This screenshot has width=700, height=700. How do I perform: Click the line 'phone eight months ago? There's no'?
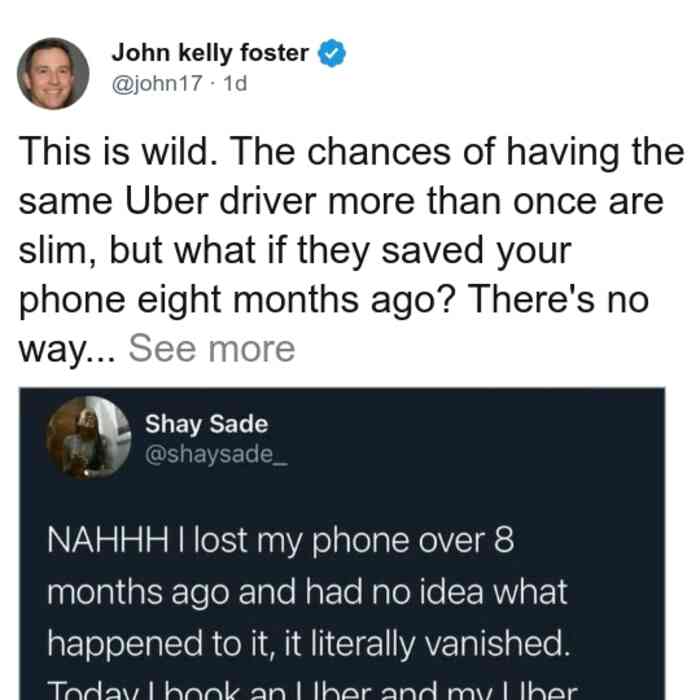tap(333, 301)
